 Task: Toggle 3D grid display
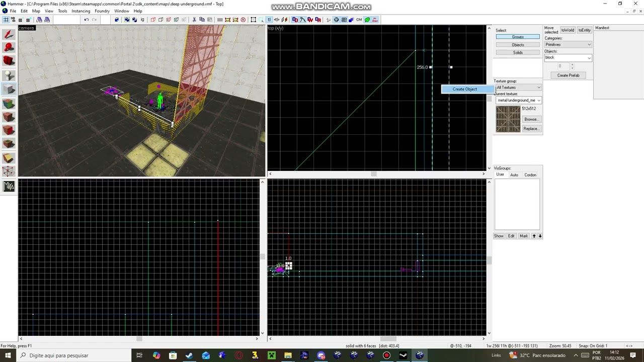coord(13,20)
